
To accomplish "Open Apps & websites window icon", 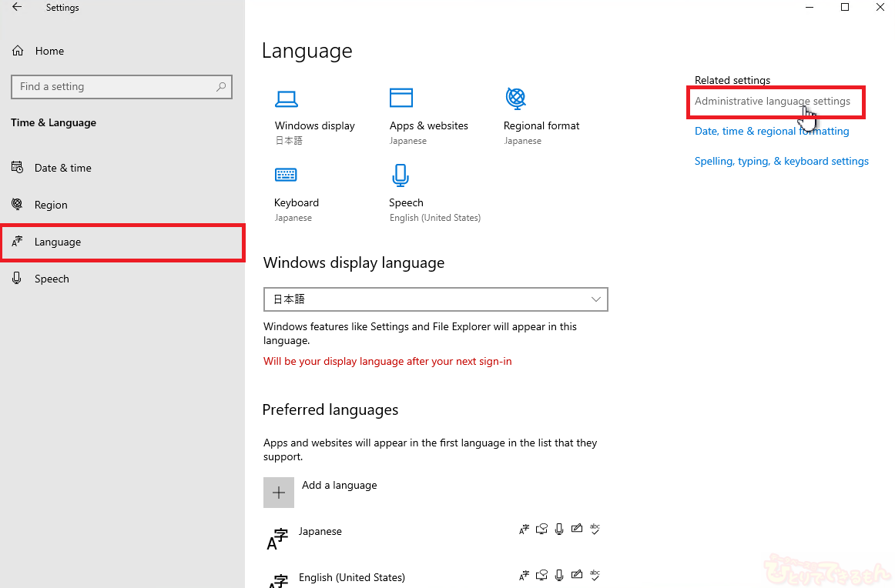I will (x=401, y=99).
